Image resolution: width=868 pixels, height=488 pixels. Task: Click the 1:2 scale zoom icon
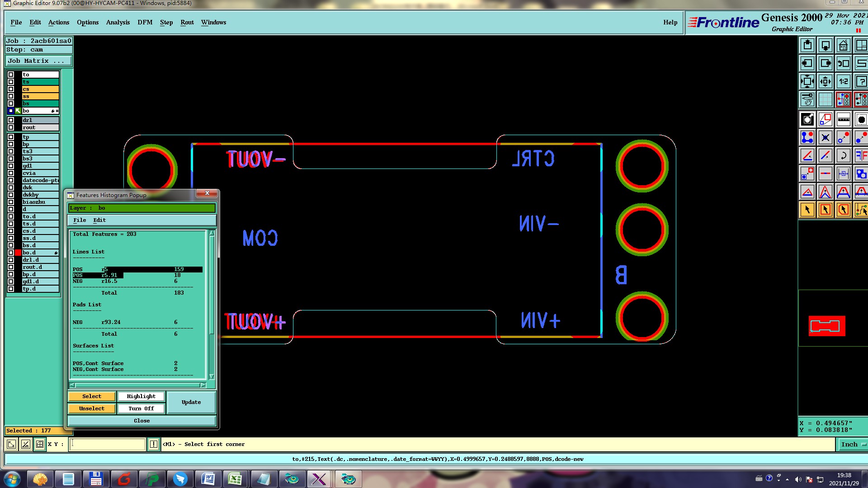[x=844, y=82]
